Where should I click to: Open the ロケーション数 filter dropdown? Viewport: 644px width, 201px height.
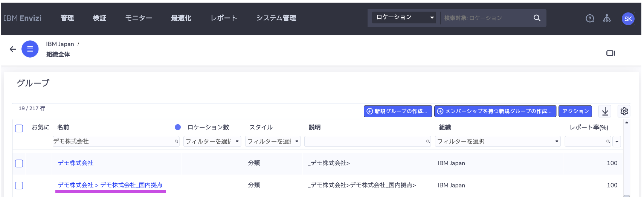coord(212,142)
